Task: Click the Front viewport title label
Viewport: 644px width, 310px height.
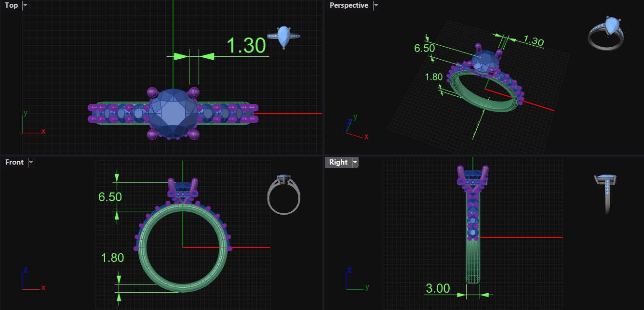Action: coord(14,162)
